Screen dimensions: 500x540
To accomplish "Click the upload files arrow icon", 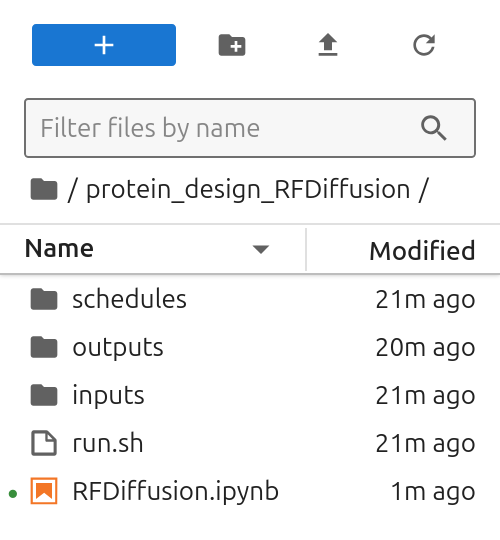I will point(328,45).
